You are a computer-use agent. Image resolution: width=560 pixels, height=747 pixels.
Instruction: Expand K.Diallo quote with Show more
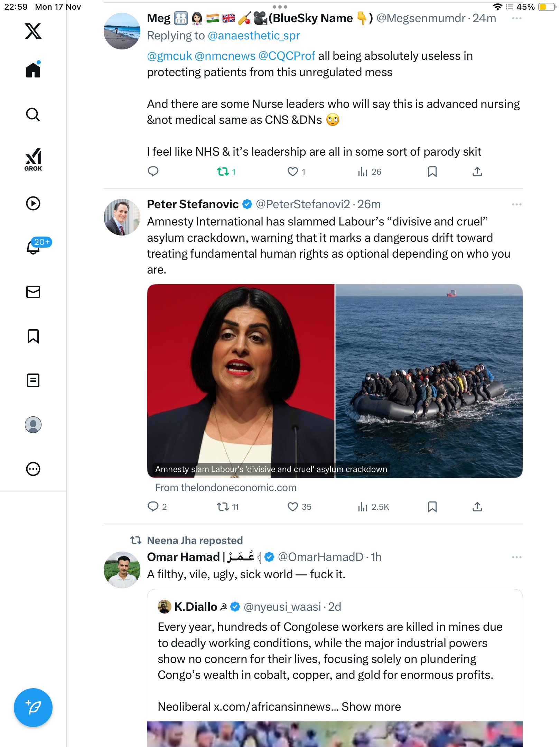click(371, 707)
